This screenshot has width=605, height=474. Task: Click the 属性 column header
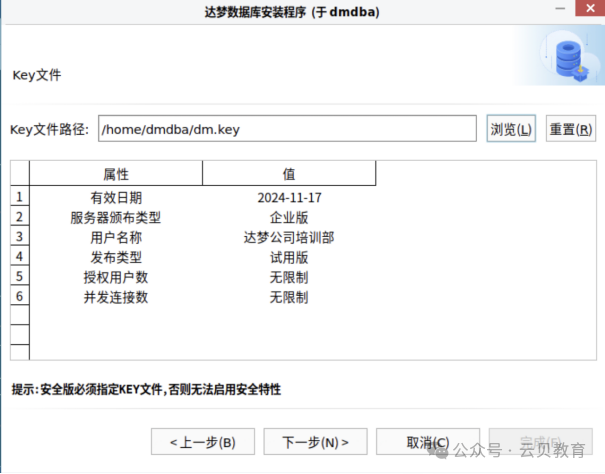click(x=116, y=174)
